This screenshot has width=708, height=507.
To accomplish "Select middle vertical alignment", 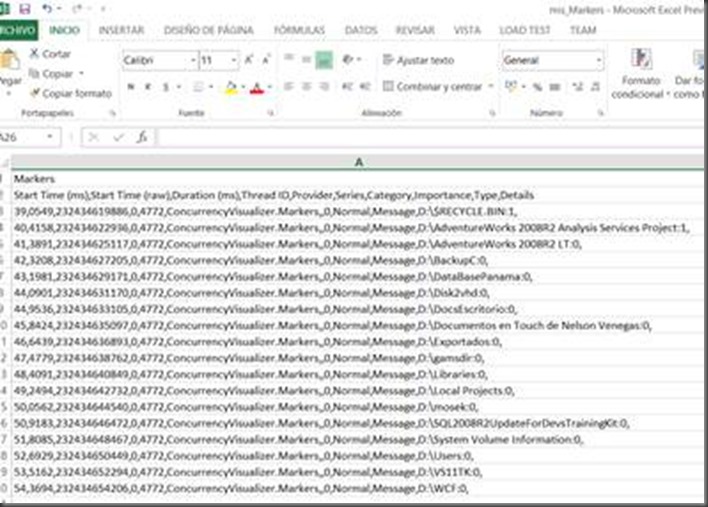I will 306,59.
